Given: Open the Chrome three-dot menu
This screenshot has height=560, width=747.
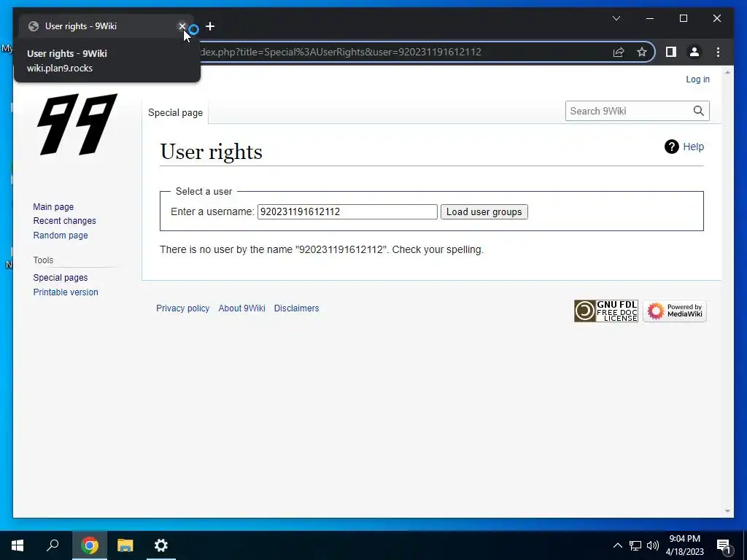Looking at the screenshot, I should [x=718, y=52].
